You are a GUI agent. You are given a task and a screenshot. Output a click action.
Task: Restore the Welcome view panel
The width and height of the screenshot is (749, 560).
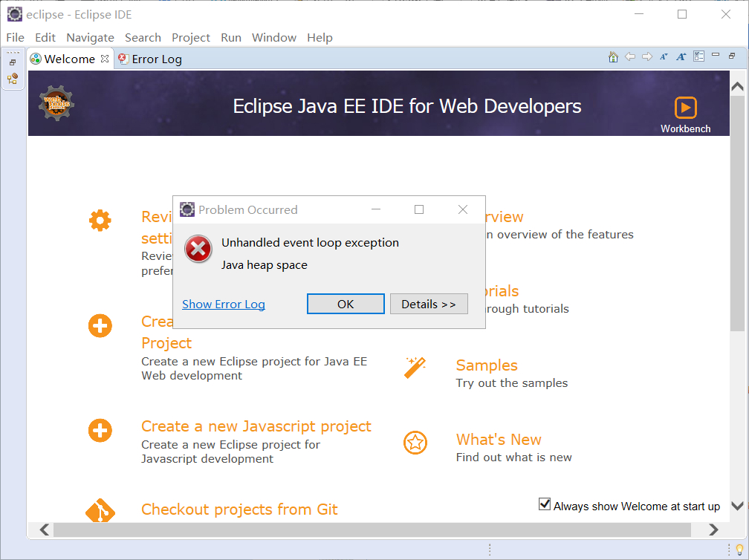pos(732,56)
